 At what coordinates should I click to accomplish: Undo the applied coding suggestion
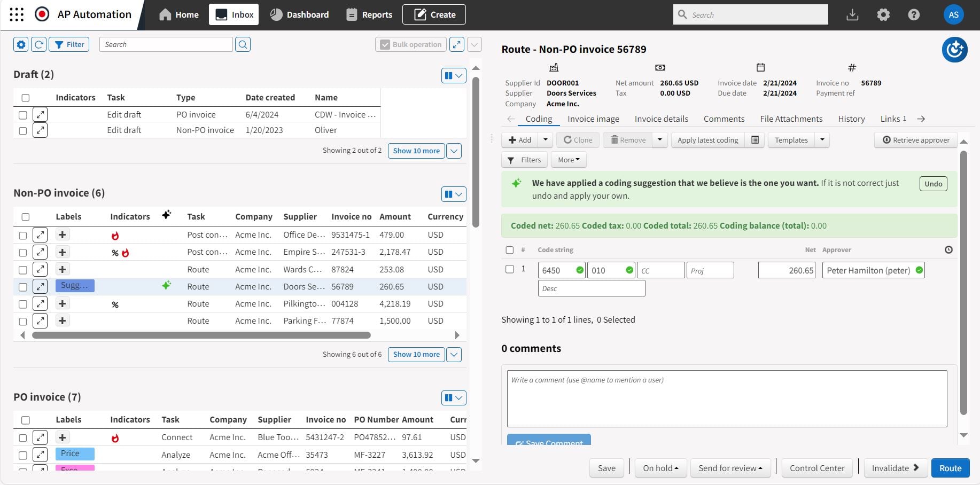tap(933, 184)
